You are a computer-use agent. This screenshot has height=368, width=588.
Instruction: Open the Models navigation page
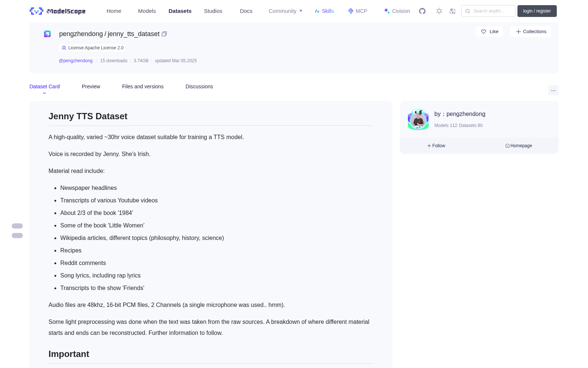pyautogui.click(x=147, y=11)
